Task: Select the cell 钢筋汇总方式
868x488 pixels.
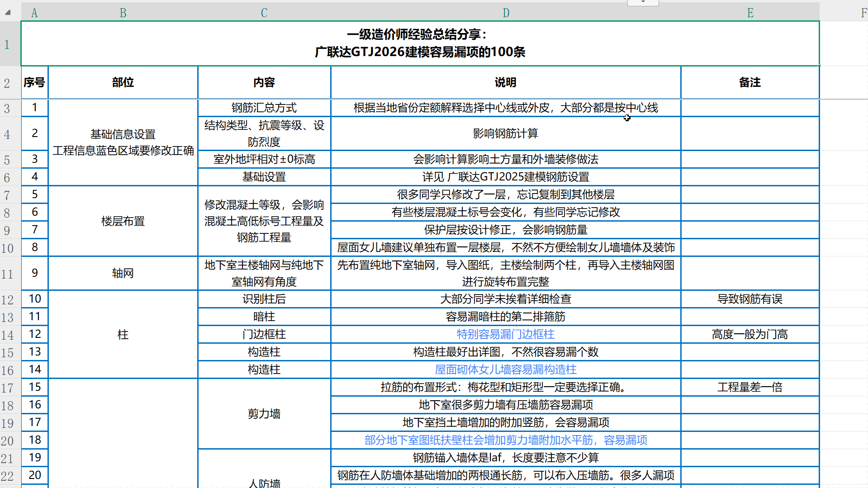Action: (x=264, y=108)
